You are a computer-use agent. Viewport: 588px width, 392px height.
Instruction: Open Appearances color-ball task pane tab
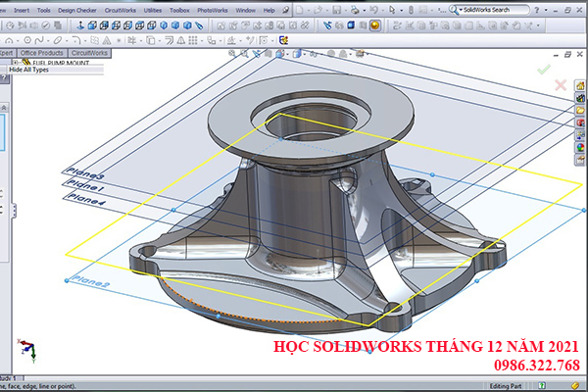pos(580,147)
